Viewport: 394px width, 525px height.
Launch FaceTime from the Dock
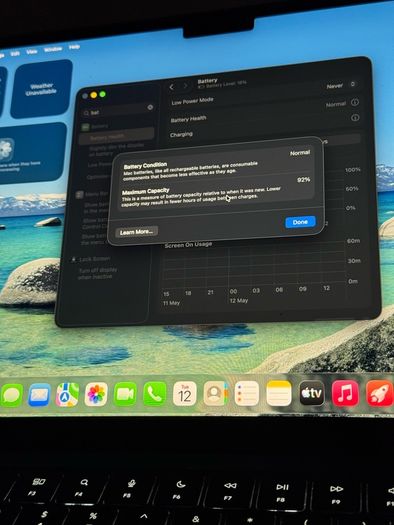[125, 394]
